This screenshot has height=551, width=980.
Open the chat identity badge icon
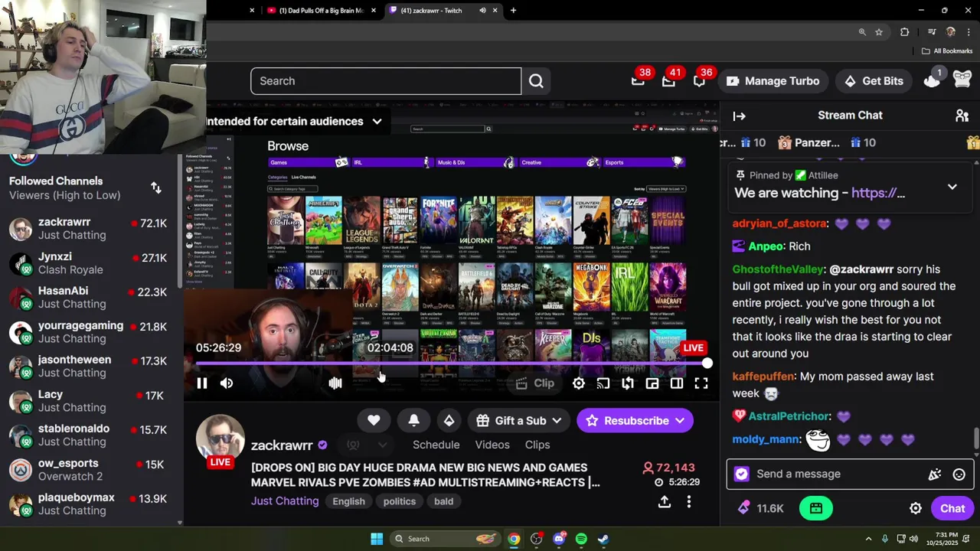(741, 474)
